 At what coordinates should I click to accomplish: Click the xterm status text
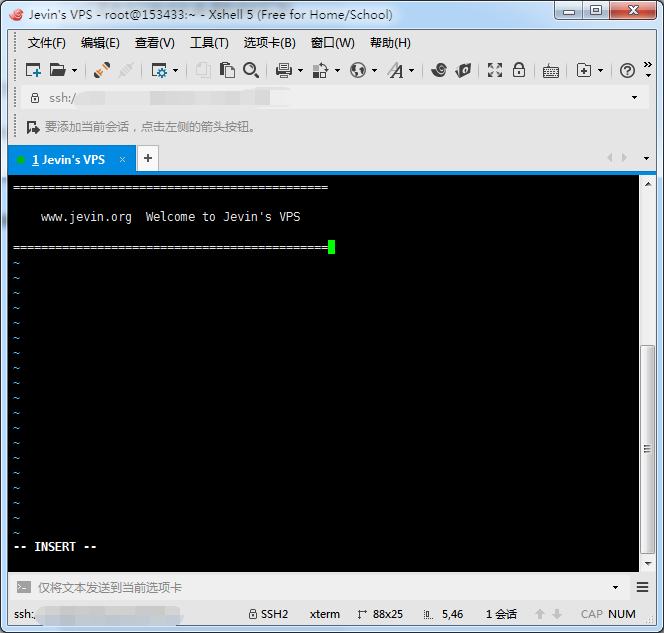coord(324,614)
